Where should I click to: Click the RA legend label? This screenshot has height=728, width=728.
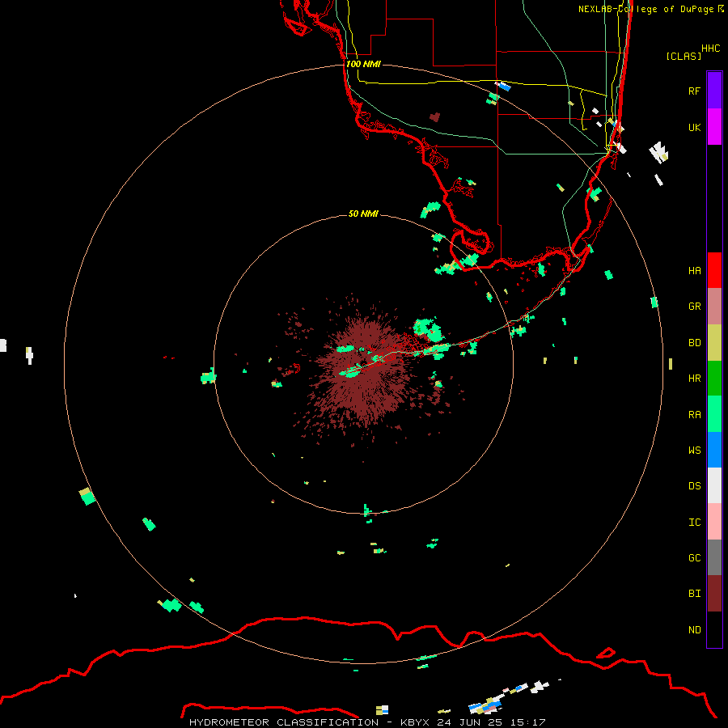(x=694, y=415)
